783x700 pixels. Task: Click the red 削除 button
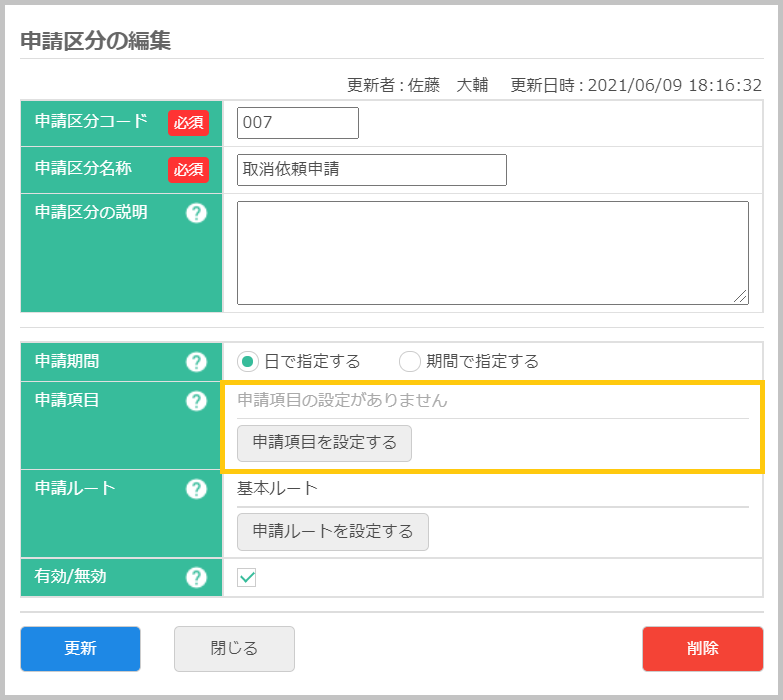pos(703,649)
